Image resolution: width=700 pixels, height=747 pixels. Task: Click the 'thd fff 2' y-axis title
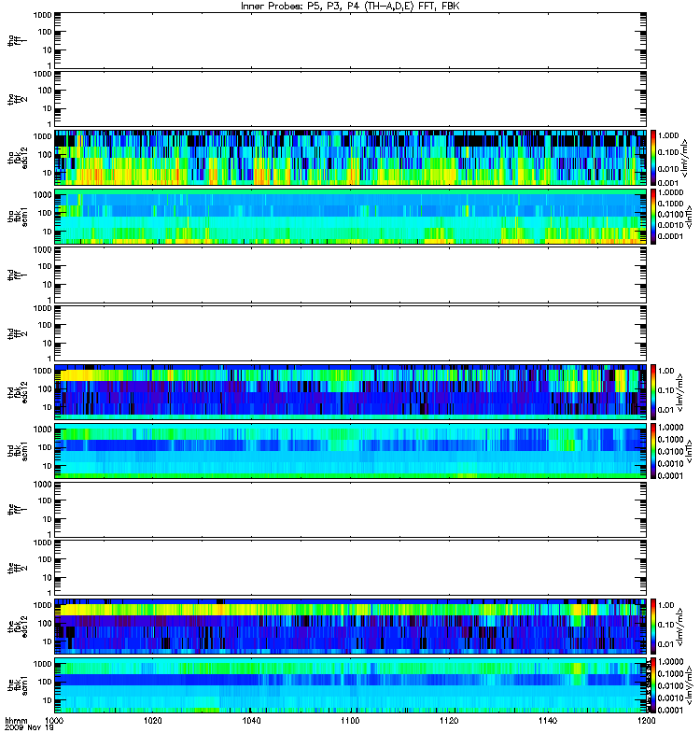pyautogui.click(x=17, y=333)
